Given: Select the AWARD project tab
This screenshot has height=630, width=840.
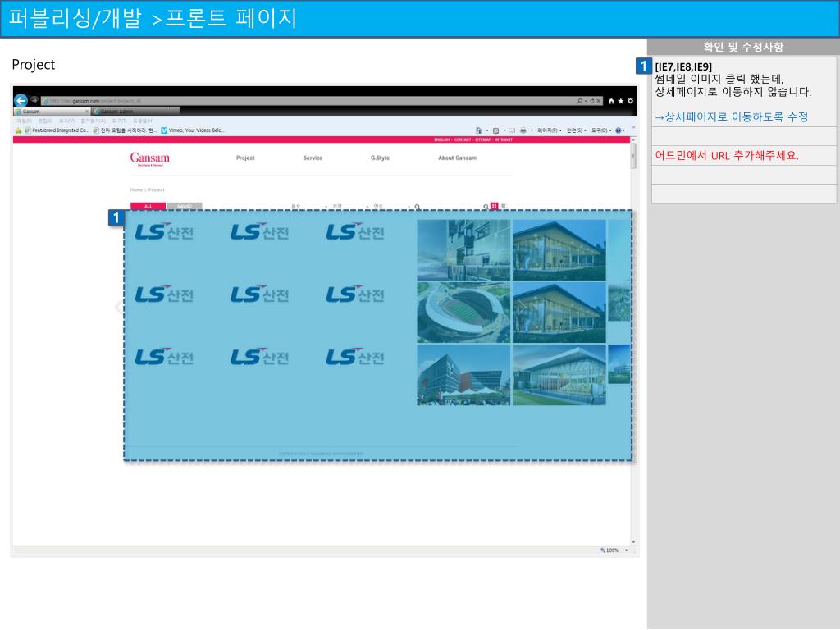Looking at the screenshot, I should click(185, 206).
